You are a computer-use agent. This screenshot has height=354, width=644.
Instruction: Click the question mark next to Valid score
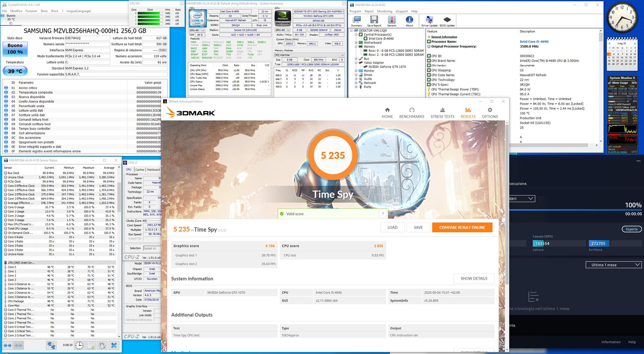coord(383,214)
